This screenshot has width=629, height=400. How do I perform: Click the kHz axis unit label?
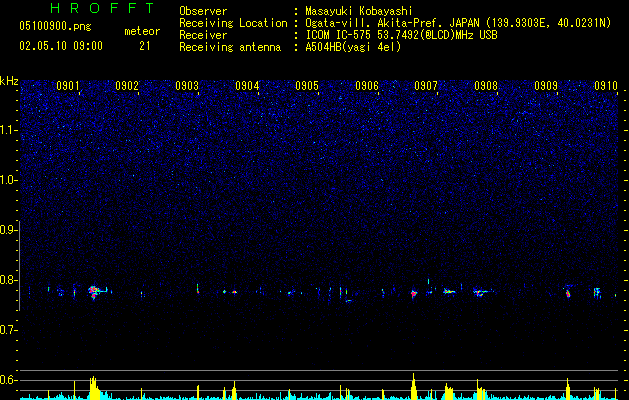pos(9,81)
